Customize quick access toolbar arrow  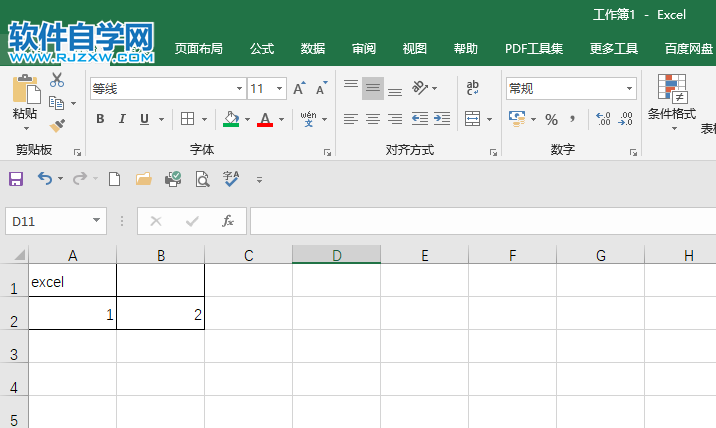[x=259, y=180]
